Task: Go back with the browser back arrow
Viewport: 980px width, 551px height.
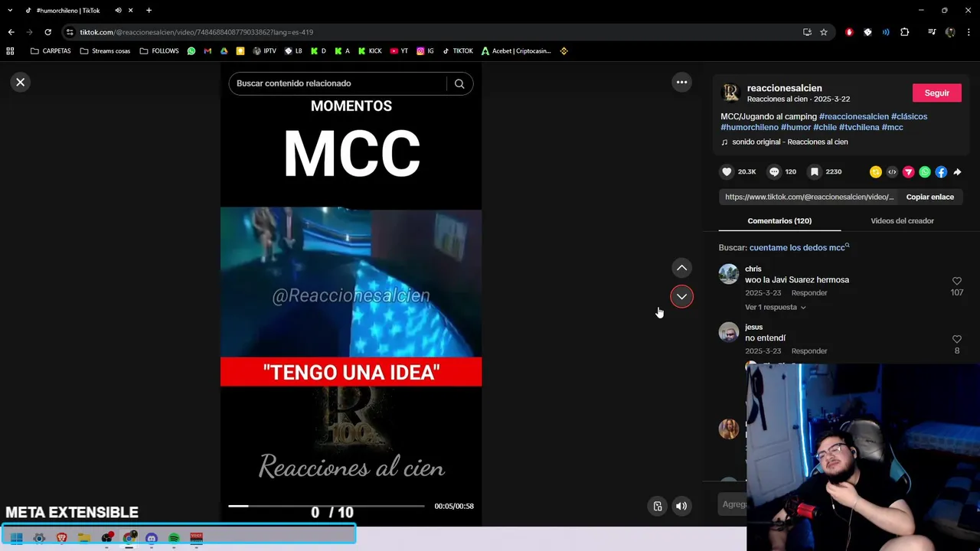Action: (x=11, y=32)
